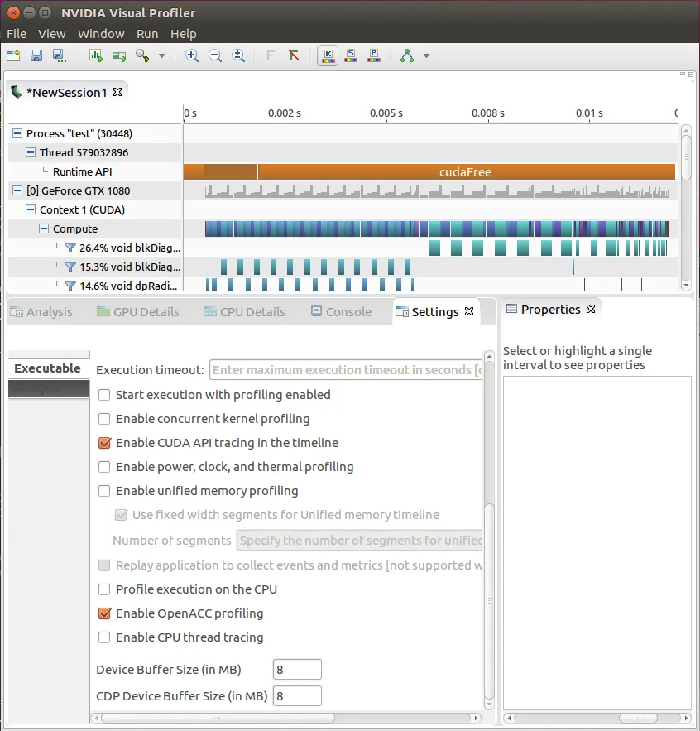Zoom out of the timeline
Screen dimensions: 700x731
pyautogui.click(x=215, y=56)
